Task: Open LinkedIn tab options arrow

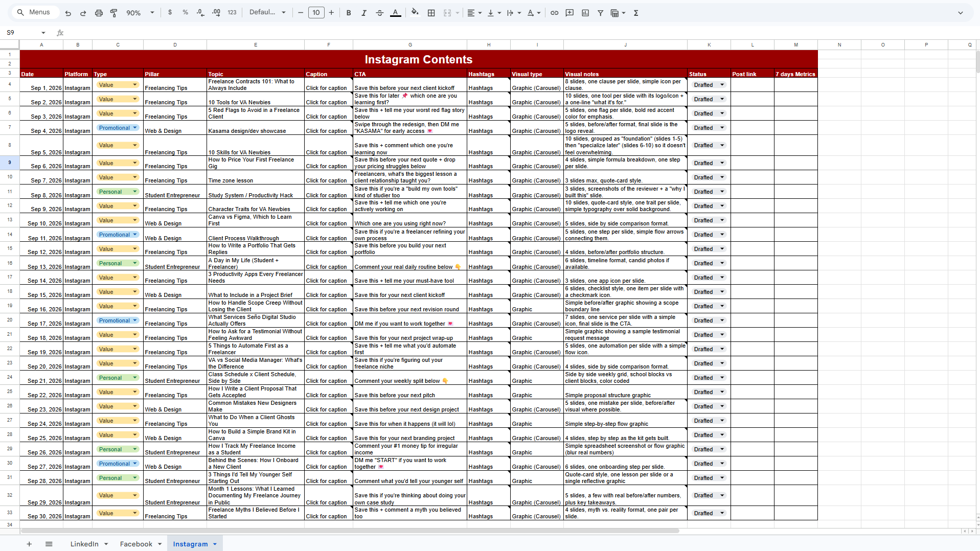Action: point(106,544)
